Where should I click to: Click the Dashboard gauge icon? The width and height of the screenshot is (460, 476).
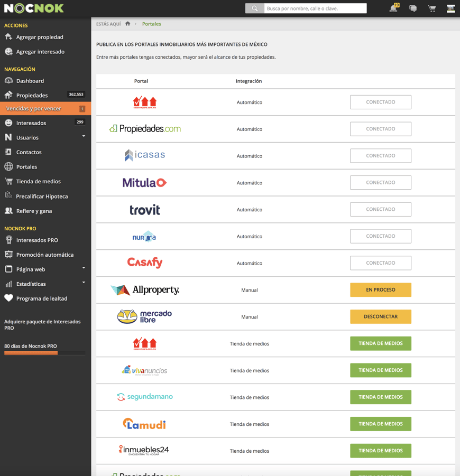pyautogui.click(x=8, y=81)
